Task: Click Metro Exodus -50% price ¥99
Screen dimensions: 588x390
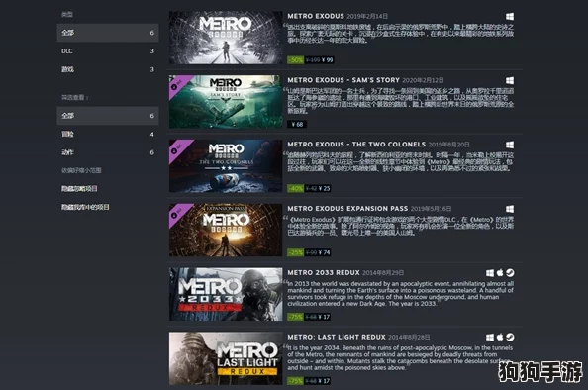Action: coord(311,60)
